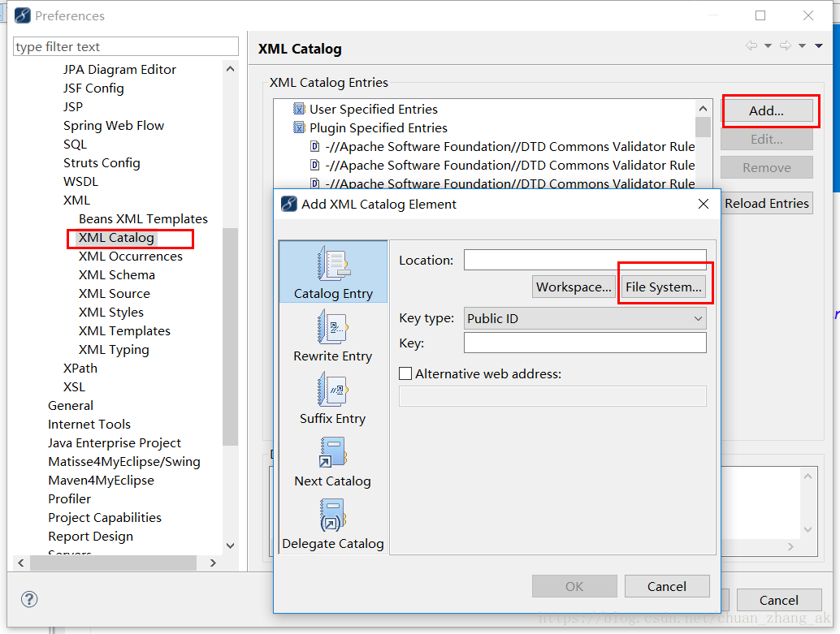Image resolution: width=840 pixels, height=634 pixels.
Task: Select XML Source in the tree
Action: click(x=114, y=294)
